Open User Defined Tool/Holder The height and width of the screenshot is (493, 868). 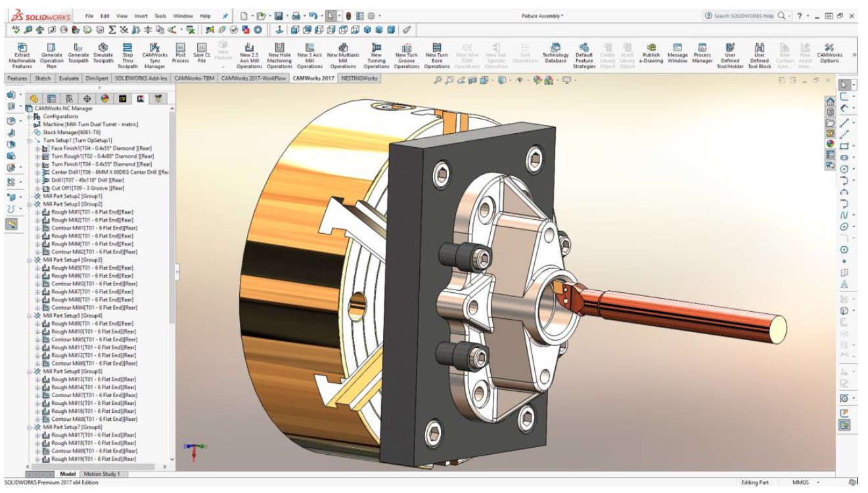(x=730, y=48)
